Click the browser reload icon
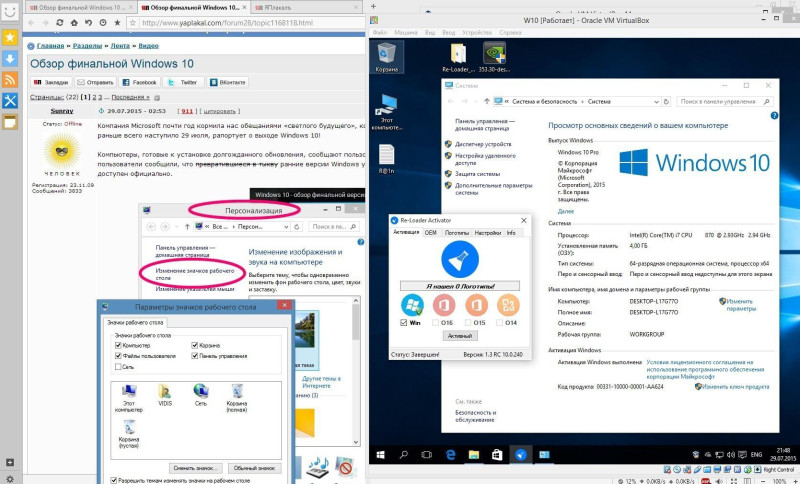 60,22
